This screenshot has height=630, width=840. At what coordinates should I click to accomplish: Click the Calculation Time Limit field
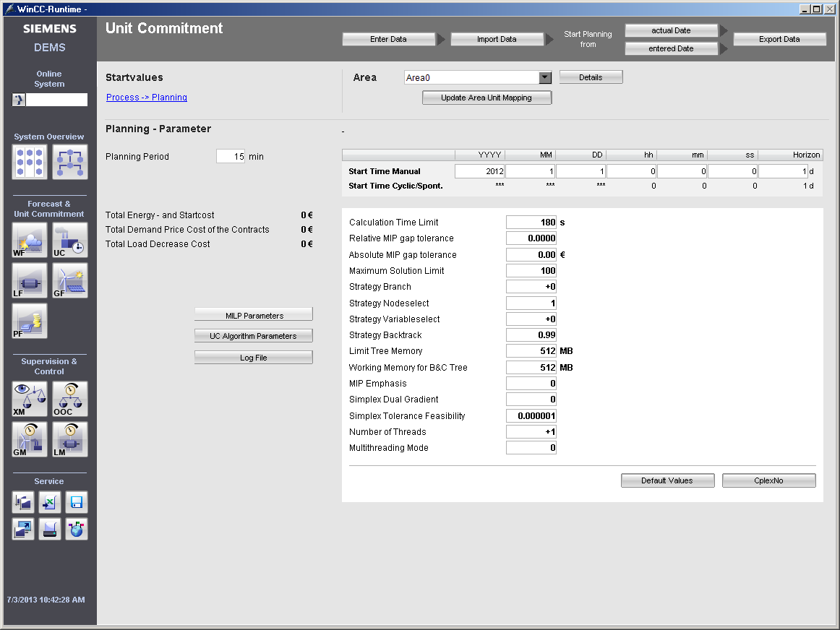pos(531,222)
